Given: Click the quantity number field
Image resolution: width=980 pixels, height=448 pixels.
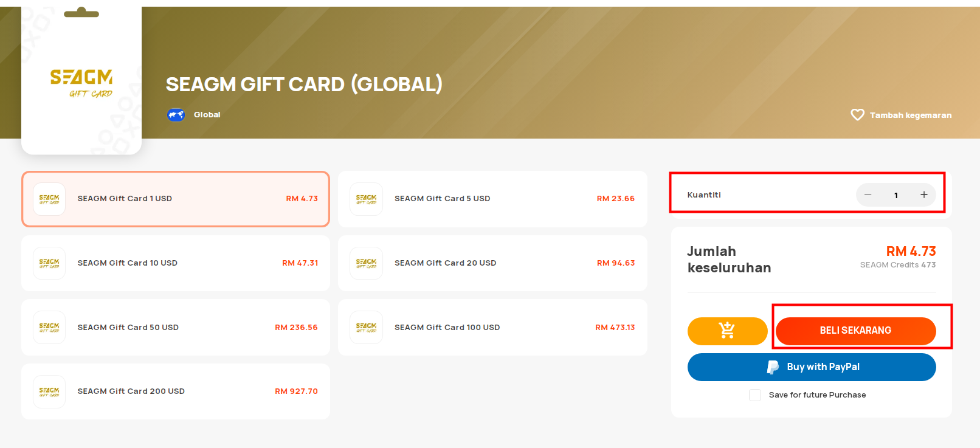Looking at the screenshot, I should coord(895,195).
